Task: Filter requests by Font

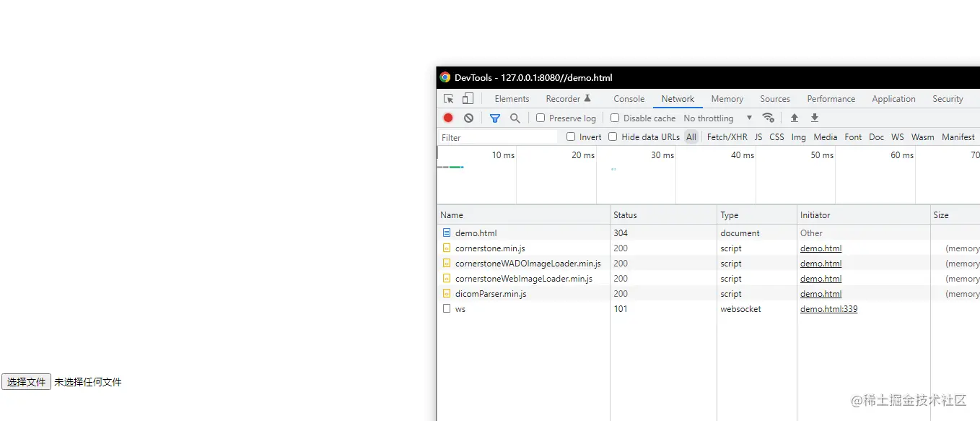Action: click(853, 136)
